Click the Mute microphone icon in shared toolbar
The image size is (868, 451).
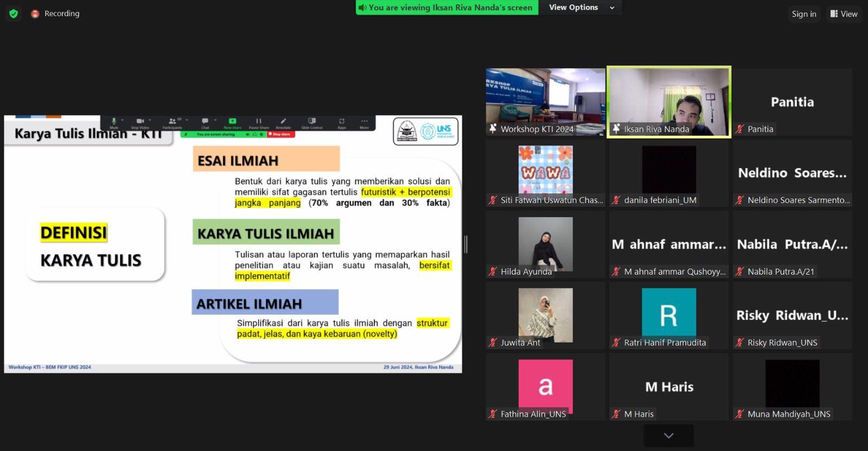(x=114, y=122)
